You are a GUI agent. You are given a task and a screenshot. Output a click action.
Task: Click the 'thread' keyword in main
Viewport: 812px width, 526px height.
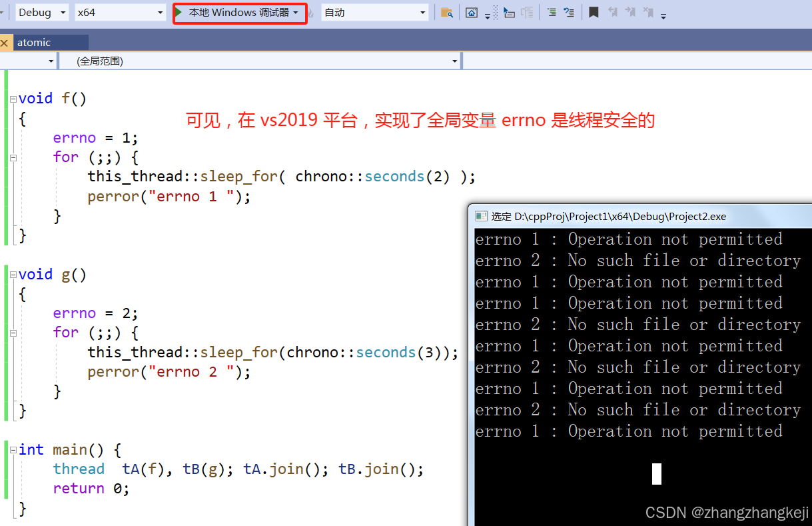(x=79, y=469)
